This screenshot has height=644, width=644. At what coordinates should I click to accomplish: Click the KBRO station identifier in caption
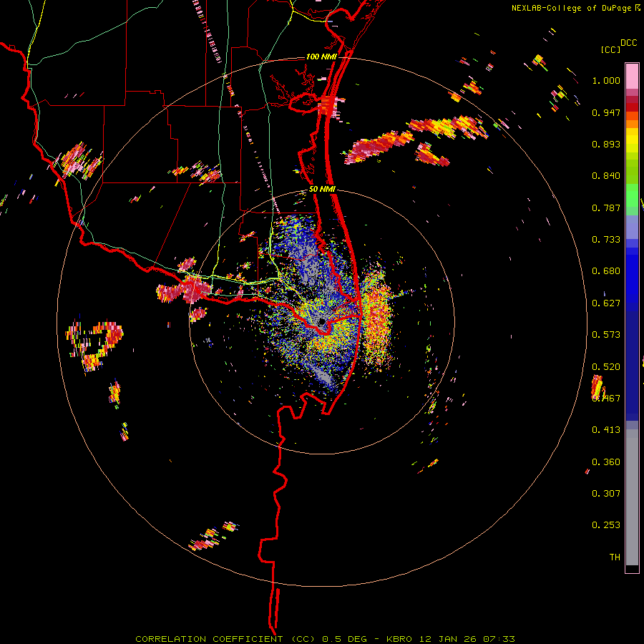coord(399,639)
